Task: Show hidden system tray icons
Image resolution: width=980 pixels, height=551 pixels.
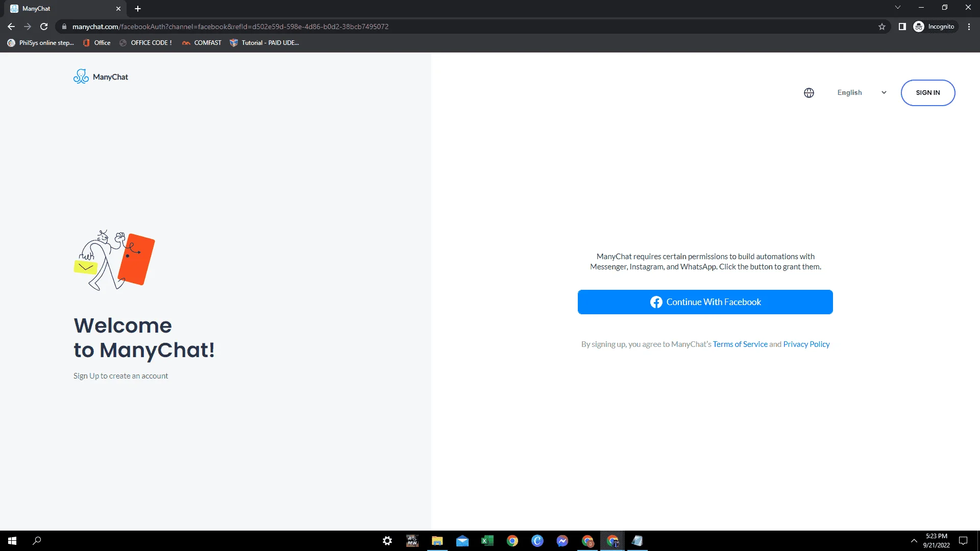Action: point(914,541)
